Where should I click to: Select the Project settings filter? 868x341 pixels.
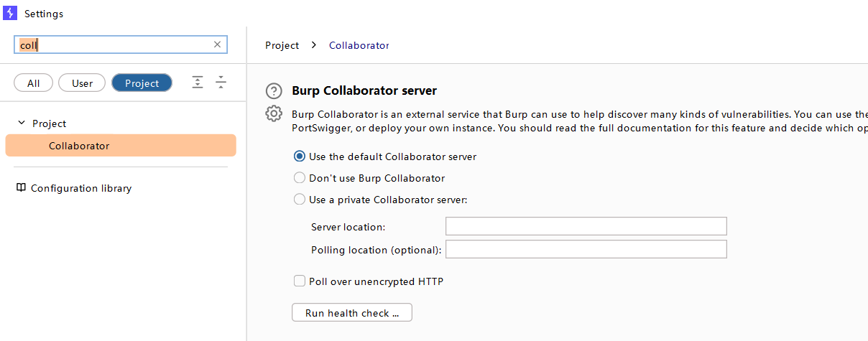pos(142,83)
